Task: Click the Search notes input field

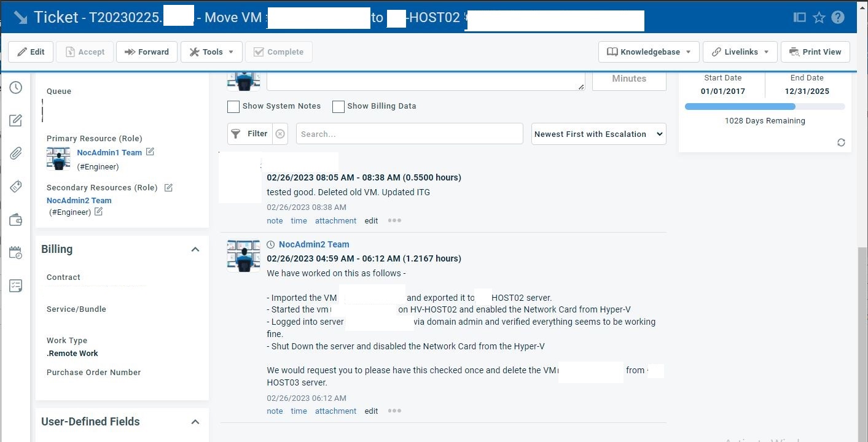Action: pyautogui.click(x=409, y=134)
